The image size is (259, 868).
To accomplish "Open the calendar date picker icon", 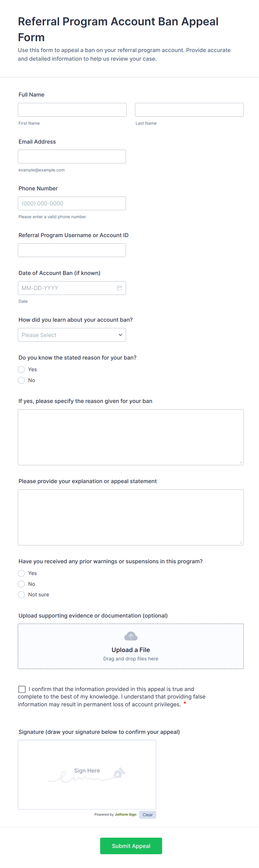I will coord(119,288).
